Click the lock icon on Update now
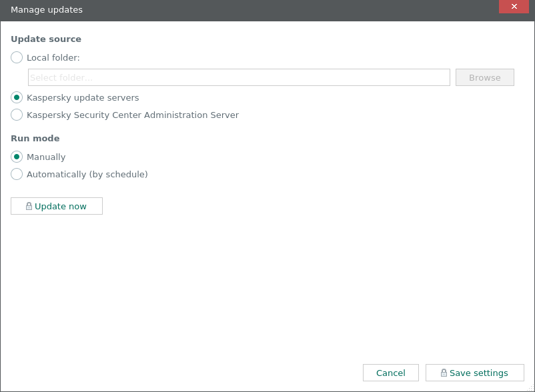Image resolution: width=535 pixels, height=392 pixels. [x=29, y=207]
